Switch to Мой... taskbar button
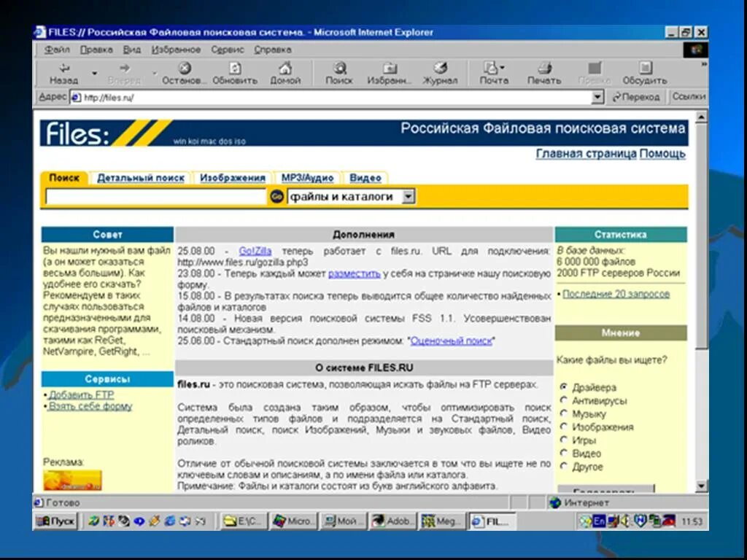Viewport: 747px width, 560px height. click(343, 521)
